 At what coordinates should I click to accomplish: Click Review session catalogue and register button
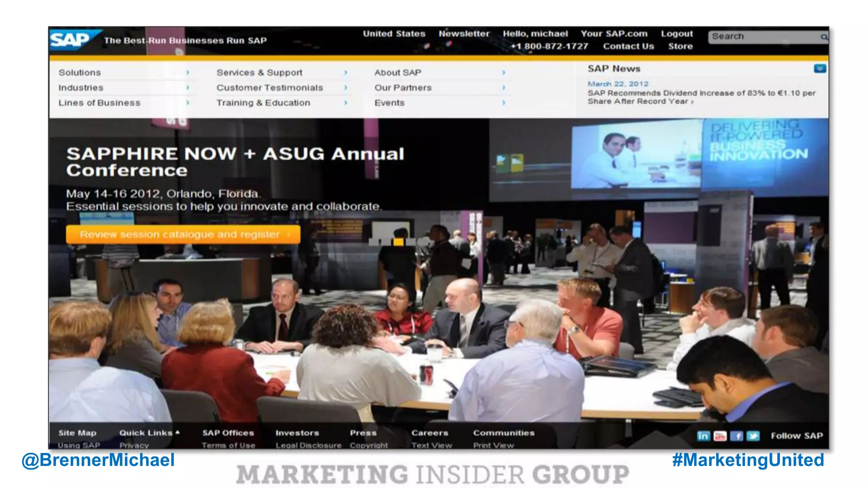pos(183,234)
